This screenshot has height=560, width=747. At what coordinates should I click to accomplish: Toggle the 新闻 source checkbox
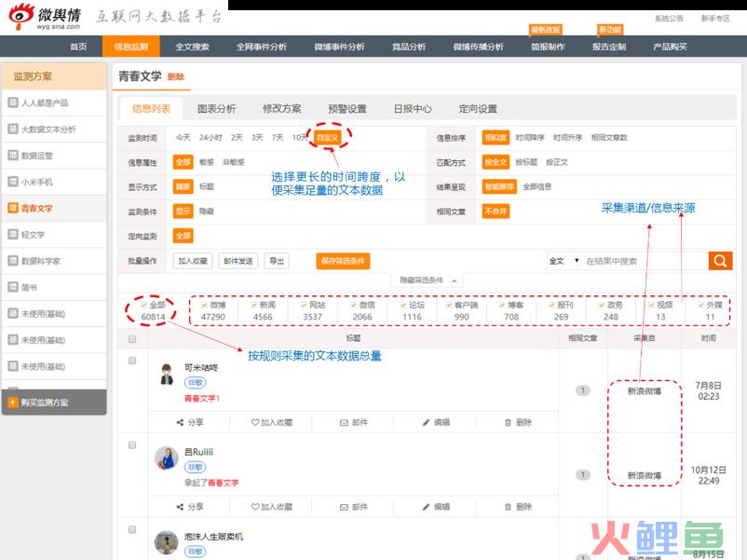point(254,305)
